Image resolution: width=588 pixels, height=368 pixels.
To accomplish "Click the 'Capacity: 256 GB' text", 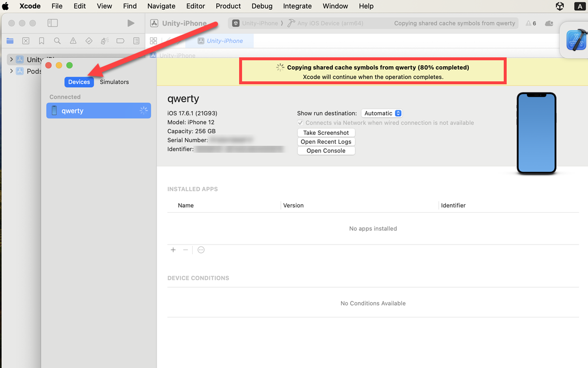I will point(192,131).
